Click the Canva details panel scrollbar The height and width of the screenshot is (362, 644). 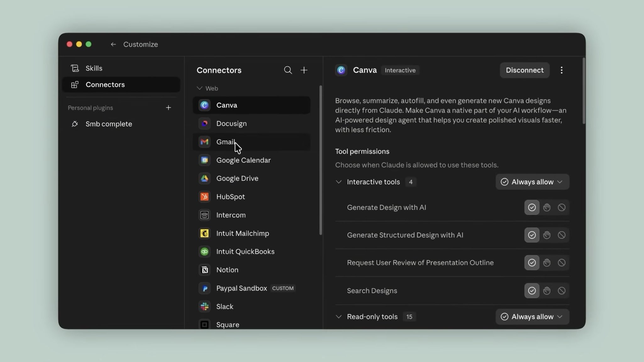(584, 90)
